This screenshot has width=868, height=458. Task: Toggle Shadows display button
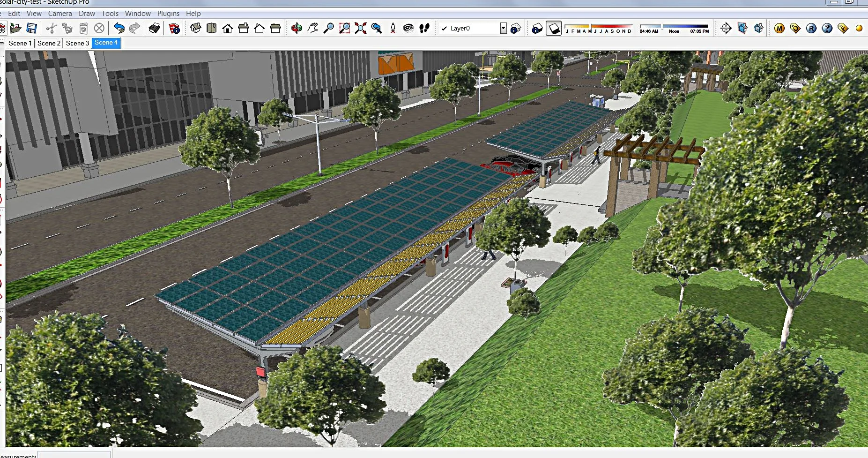point(554,29)
